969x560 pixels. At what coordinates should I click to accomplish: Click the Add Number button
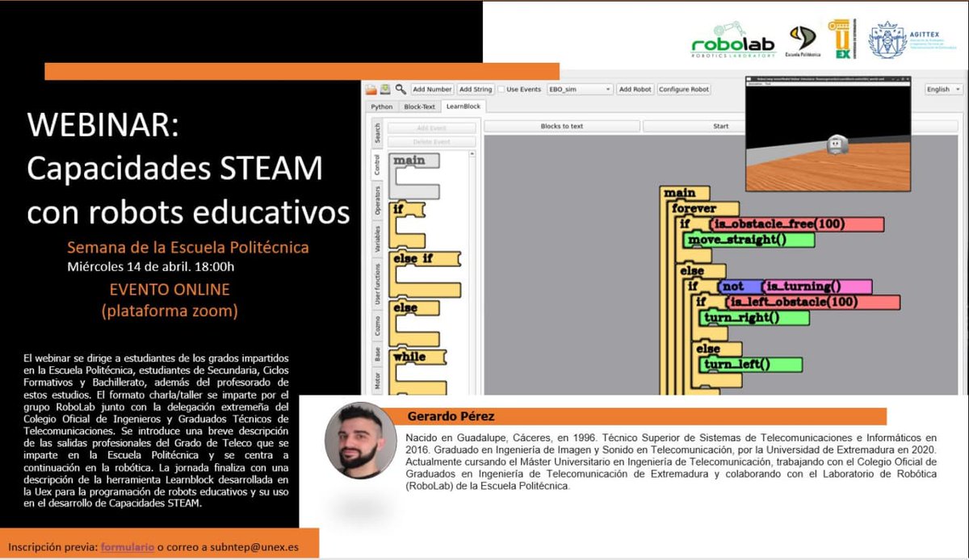(432, 90)
